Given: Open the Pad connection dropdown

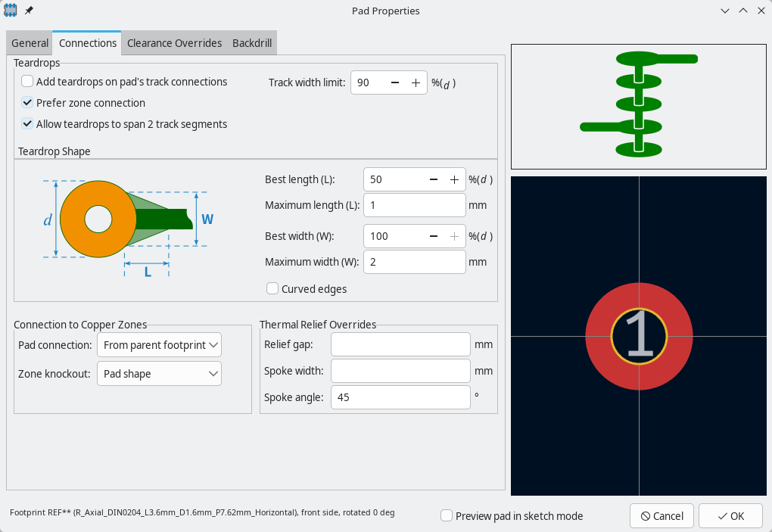Looking at the screenshot, I should [159, 345].
